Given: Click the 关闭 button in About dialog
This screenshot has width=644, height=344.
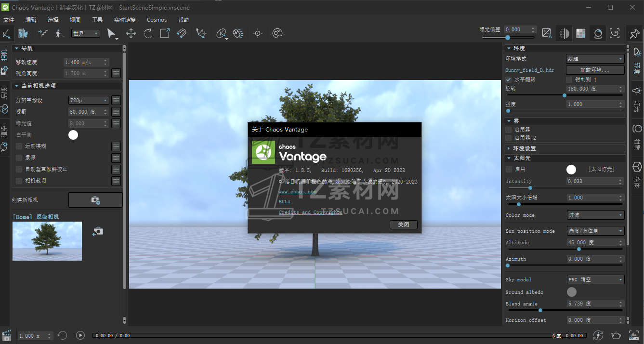Looking at the screenshot, I should click(x=404, y=225).
